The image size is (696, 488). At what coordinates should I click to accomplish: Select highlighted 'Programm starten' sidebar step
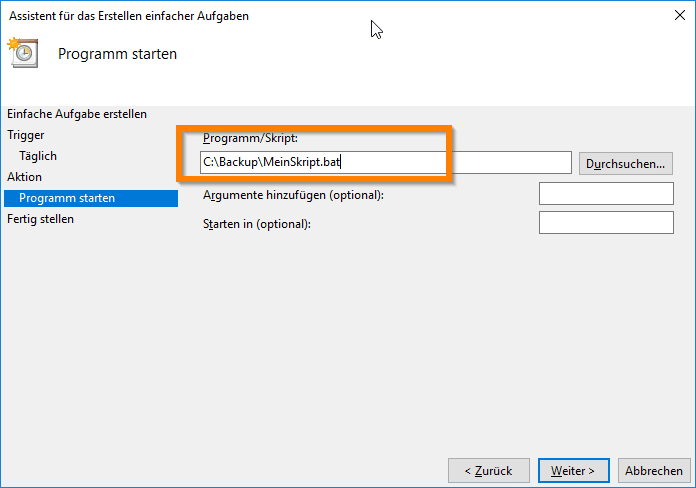tap(67, 198)
